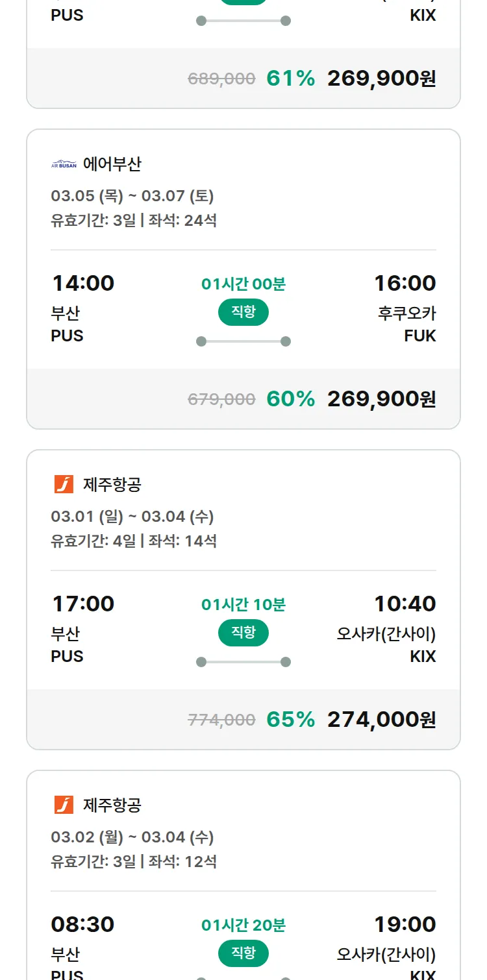
Task: Click route line on 17:00 Osaka card
Action: (x=243, y=662)
